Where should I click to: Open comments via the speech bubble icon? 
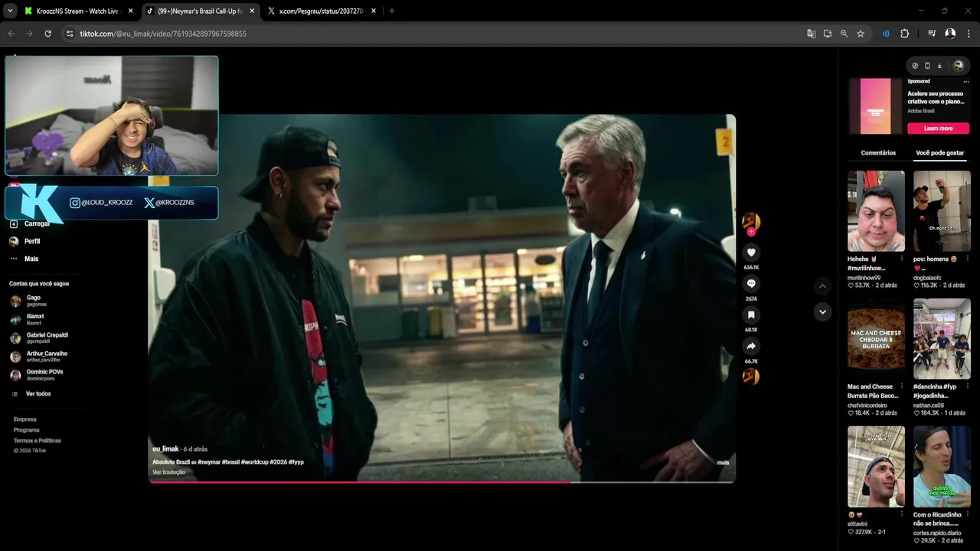[751, 284]
